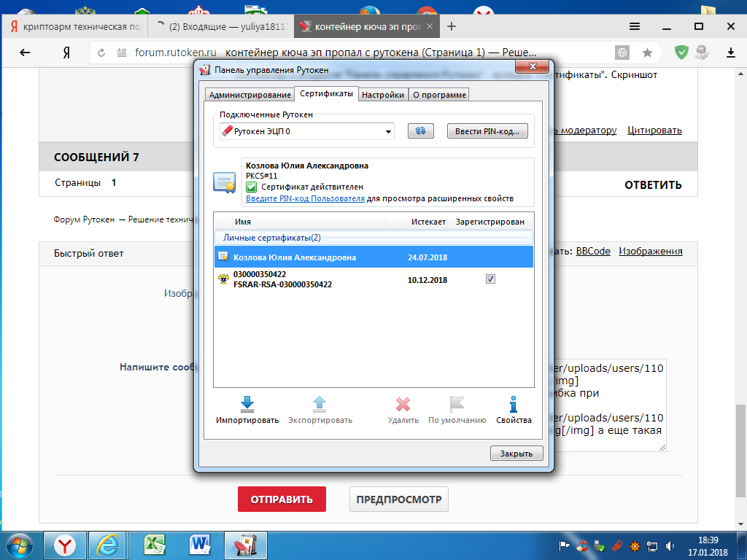Expand the connected Rutoken ЭЦП 0 dropdown
This screenshot has width=747, height=560.
pos(387,132)
